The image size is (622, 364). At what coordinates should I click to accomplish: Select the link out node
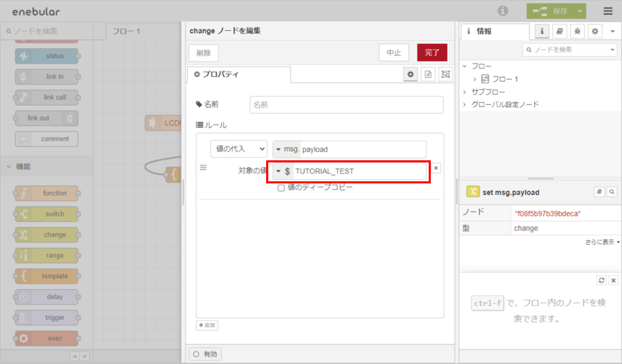[x=47, y=118]
